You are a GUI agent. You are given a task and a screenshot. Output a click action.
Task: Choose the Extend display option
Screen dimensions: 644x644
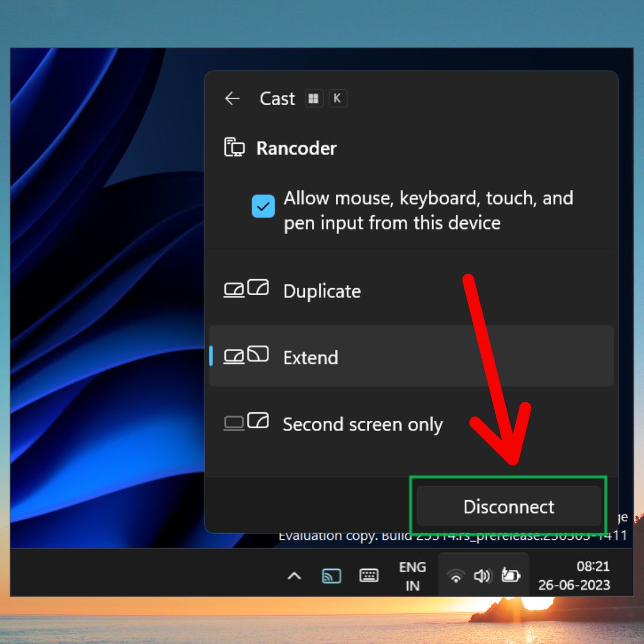click(x=411, y=356)
